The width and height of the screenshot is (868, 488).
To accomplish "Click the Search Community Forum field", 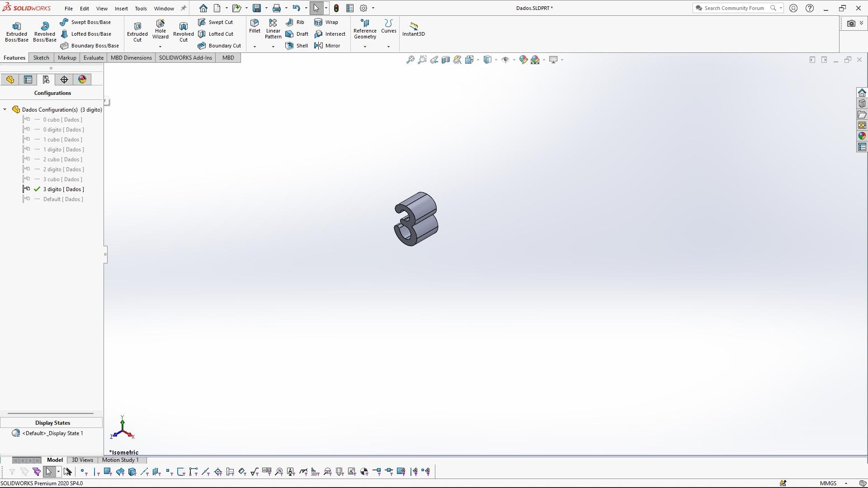I will 734,8.
